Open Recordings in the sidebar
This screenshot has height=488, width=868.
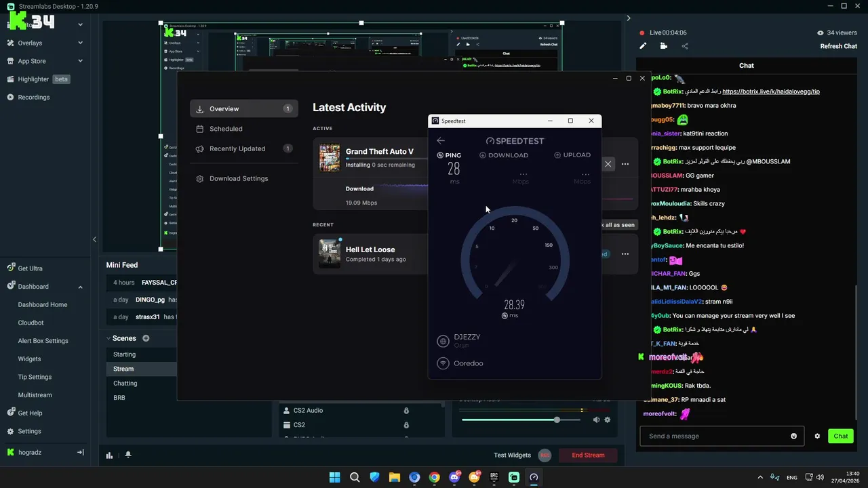33,97
